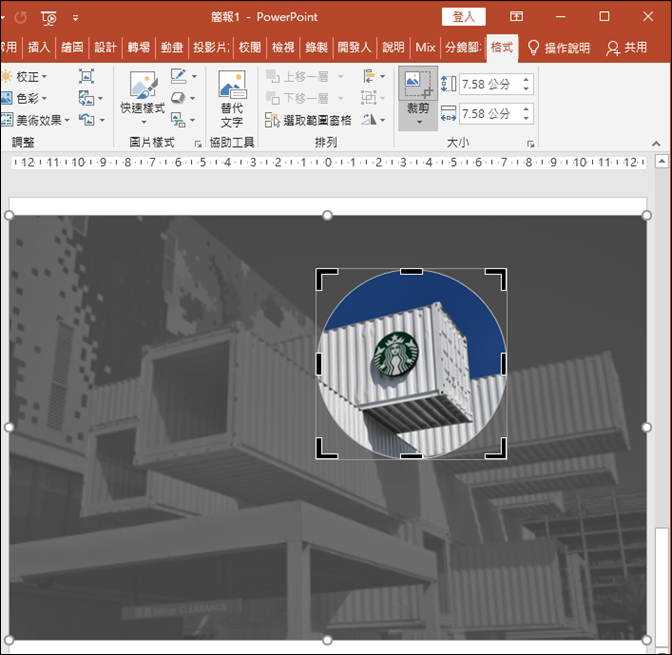Click the shape width input field
Image resolution: width=672 pixels, height=655 pixels.
point(489,114)
